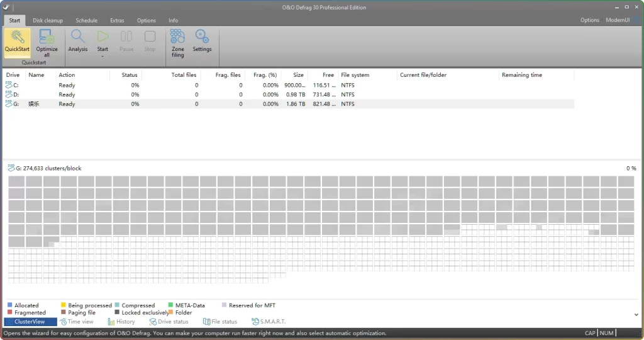
Task: Expand the Start button dropdown arrow
Action: point(103,56)
